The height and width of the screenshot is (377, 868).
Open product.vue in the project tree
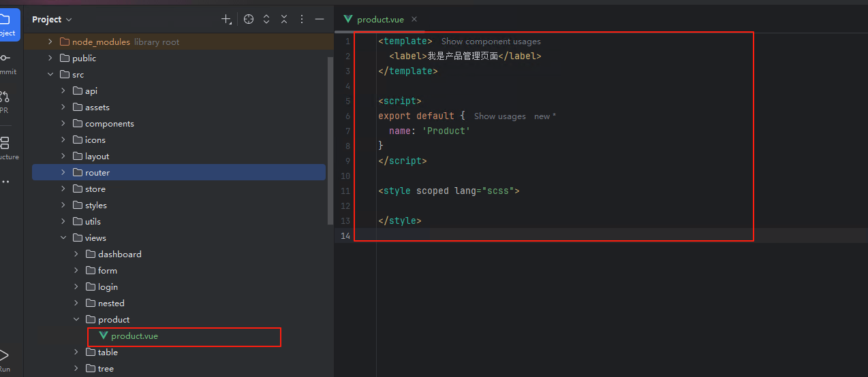click(x=134, y=336)
